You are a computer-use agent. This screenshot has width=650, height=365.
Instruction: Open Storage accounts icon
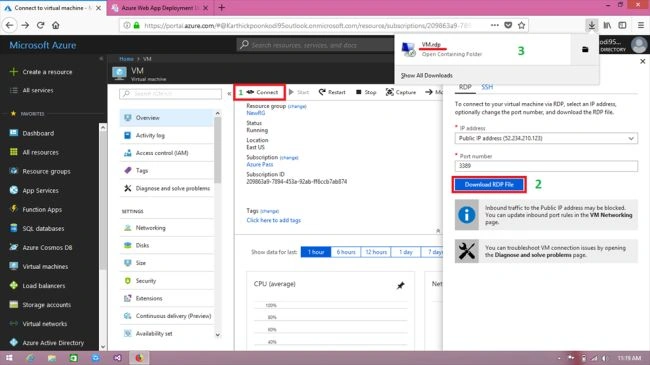tap(14, 304)
